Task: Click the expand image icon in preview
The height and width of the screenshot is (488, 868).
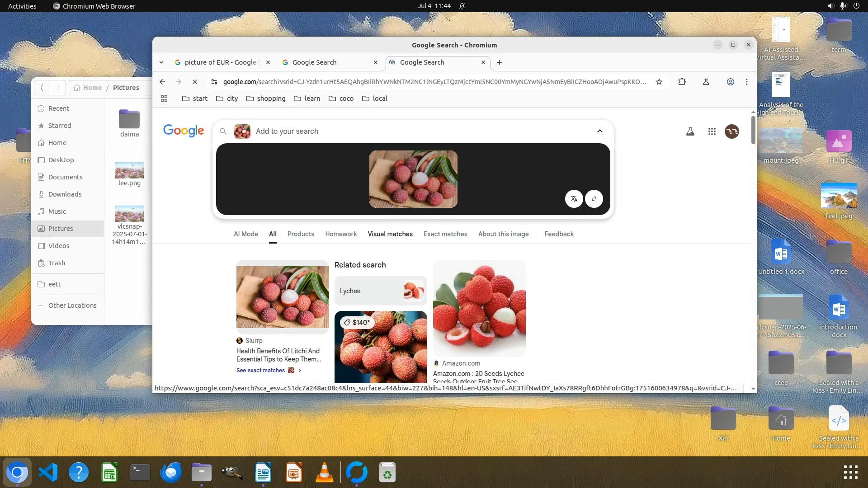Action: [x=594, y=199]
